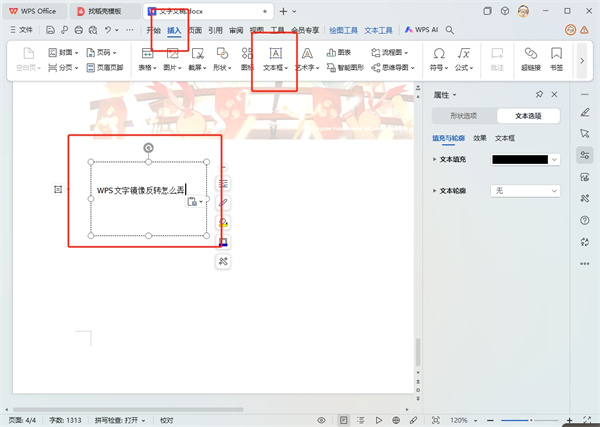Click the 书签 bookmark icon

tap(556, 59)
